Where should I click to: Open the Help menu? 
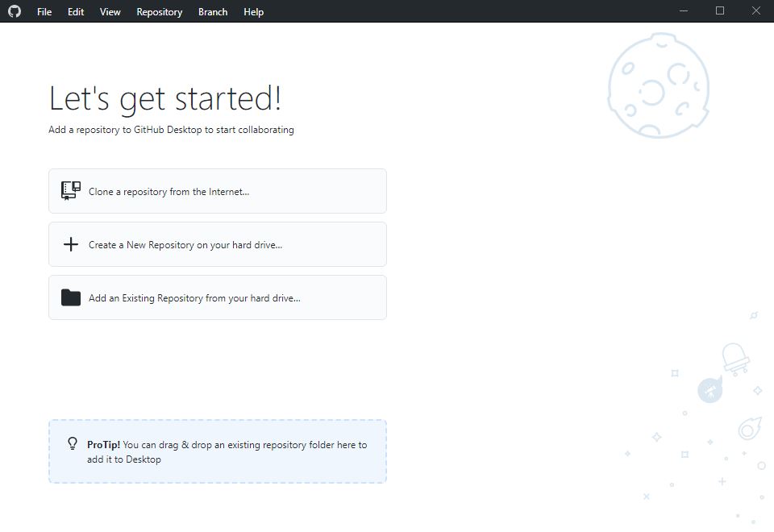[254, 12]
